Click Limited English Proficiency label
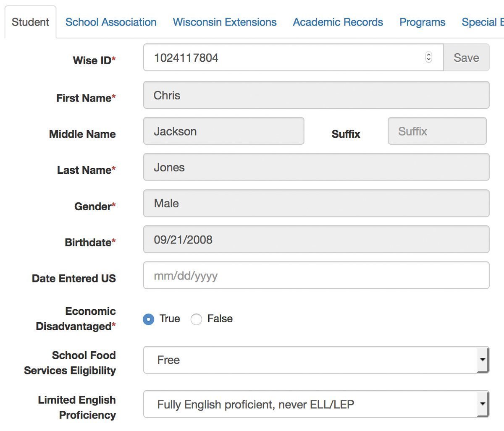504x431 pixels. (77, 407)
